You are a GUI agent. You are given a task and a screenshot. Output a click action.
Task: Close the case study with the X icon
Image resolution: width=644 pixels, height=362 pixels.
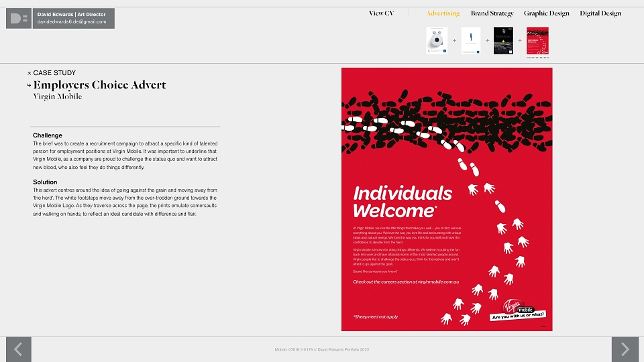tap(29, 73)
